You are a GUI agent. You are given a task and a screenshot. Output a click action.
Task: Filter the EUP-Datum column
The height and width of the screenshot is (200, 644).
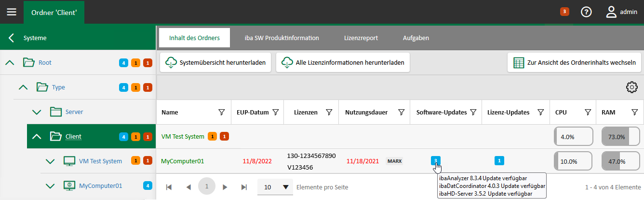coord(276,113)
